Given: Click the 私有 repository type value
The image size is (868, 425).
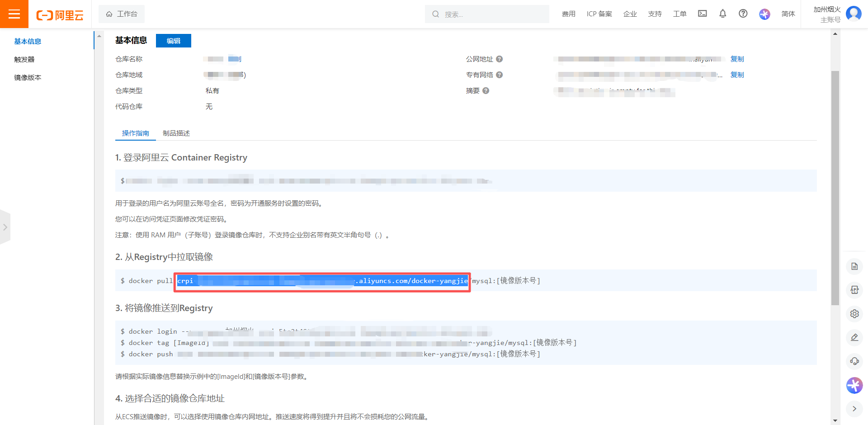Looking at the screenshot, I should [212, 90].
